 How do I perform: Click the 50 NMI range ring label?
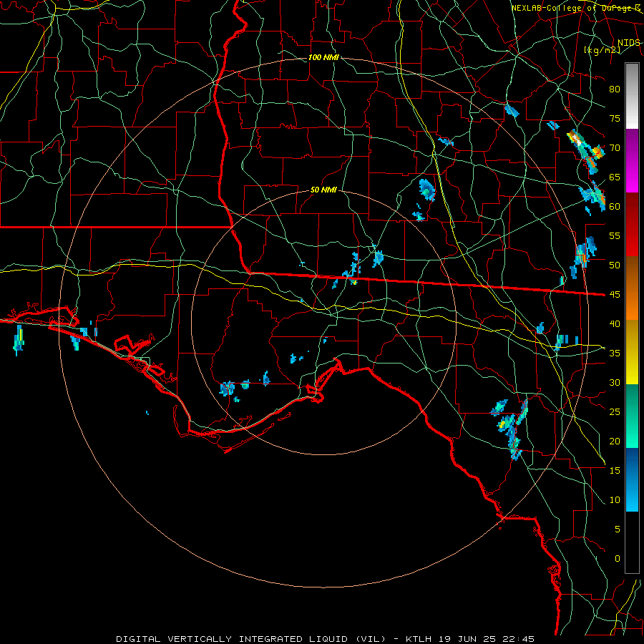pyautogui.click(x=323, y=190)
